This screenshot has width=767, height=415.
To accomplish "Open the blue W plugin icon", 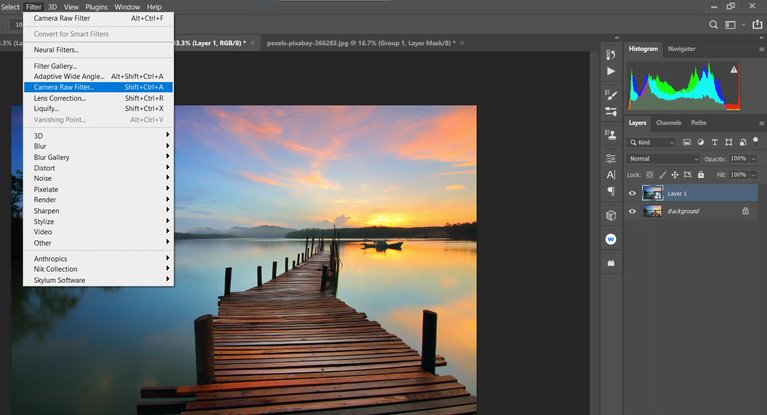I will pyautogui.click(x=611, y=239).
